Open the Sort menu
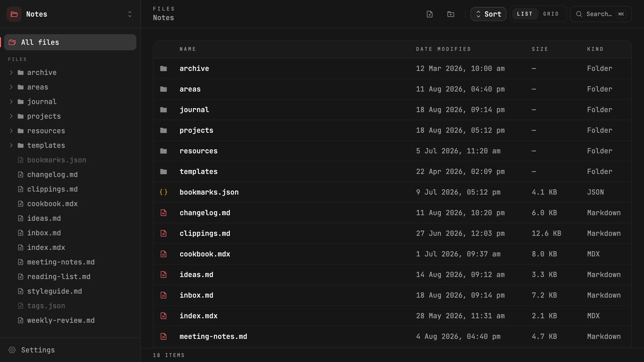The image size is (644, 362). click(488, 14)
